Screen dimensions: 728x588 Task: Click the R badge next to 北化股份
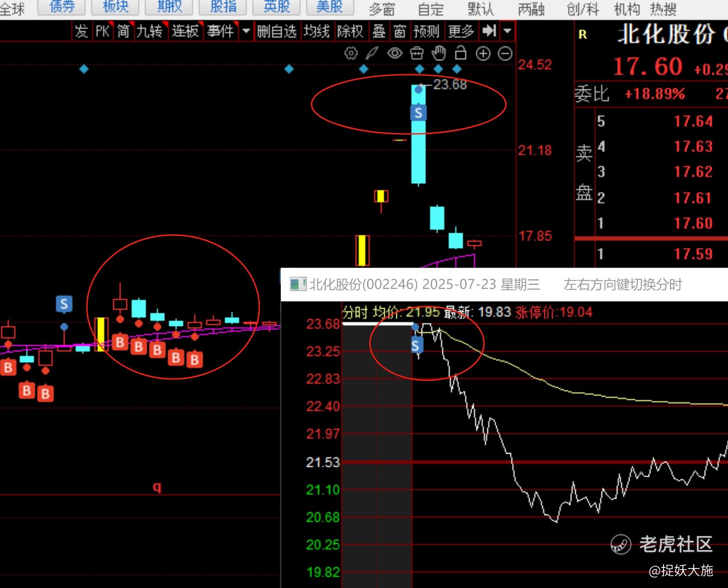[583, 35]
